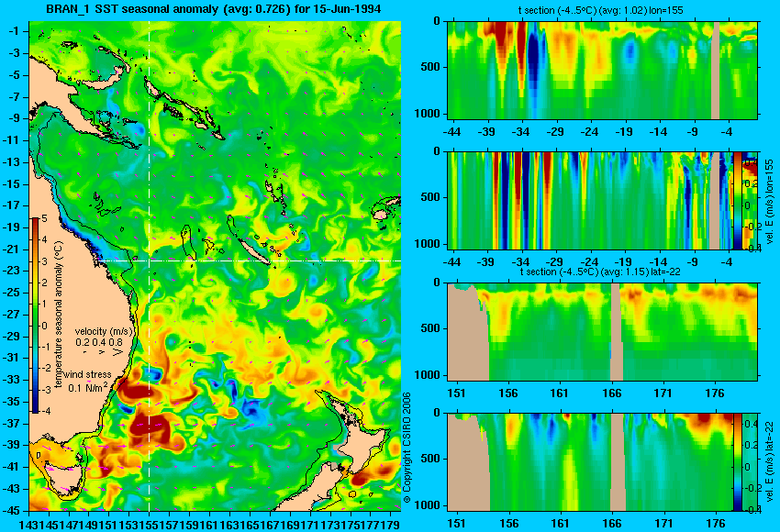
Task: Click the 500 depth label of the lon=155 velocity section
Action: (430, 197)
